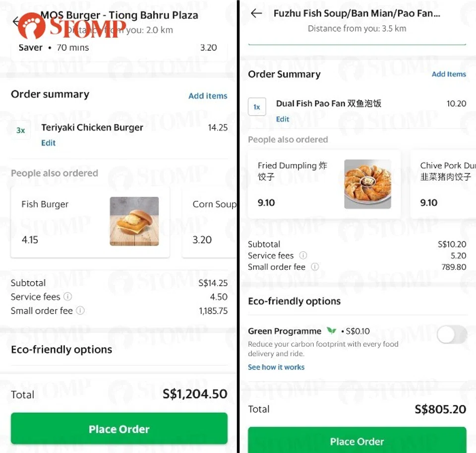Select the Fried Dumpling suggestion card
The width and height of the screenshot is (476, 453).
coord(324,184)
